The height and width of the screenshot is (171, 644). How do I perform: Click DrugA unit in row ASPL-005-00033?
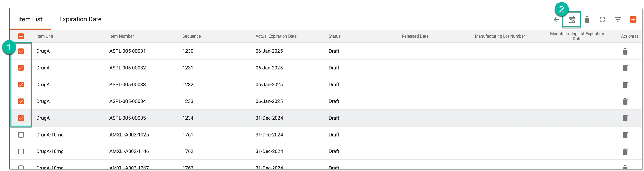click(43, 85)
